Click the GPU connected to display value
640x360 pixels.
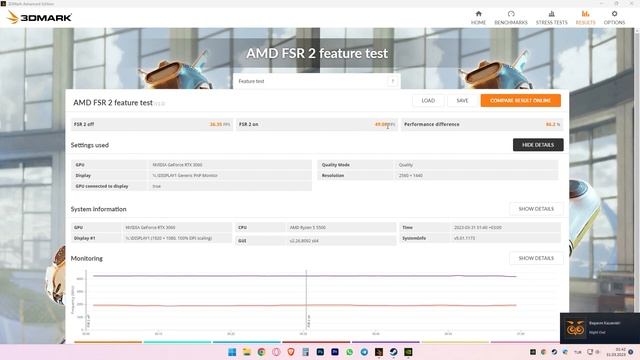pyautogui.click(x=157, y=186)
